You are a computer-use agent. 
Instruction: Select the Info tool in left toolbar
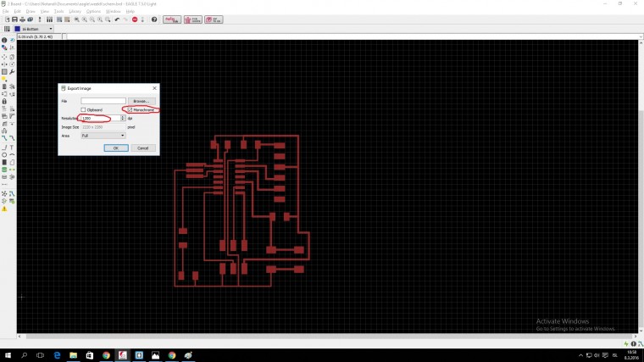click(x=4, y=40)
